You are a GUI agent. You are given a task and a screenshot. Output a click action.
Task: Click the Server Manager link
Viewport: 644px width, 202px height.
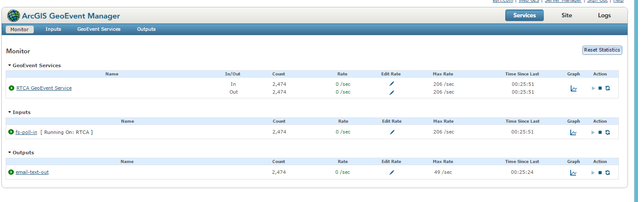[x=563, y=1]
